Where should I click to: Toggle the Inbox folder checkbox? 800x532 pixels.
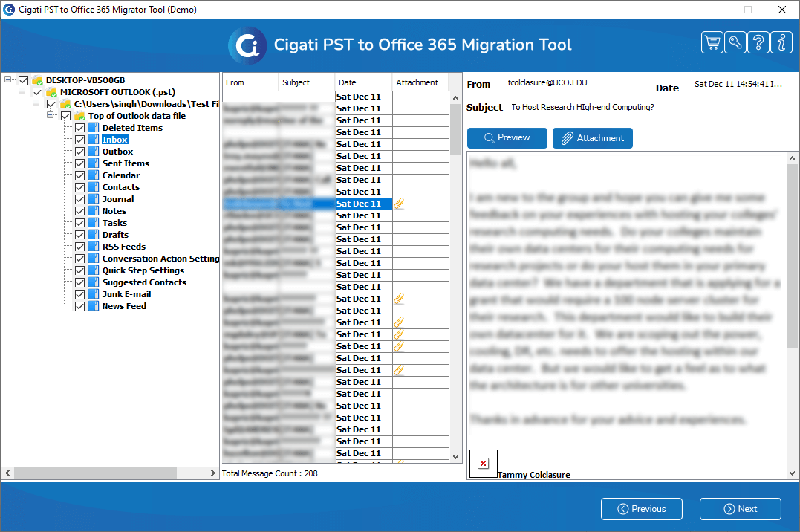coord(79,140)
